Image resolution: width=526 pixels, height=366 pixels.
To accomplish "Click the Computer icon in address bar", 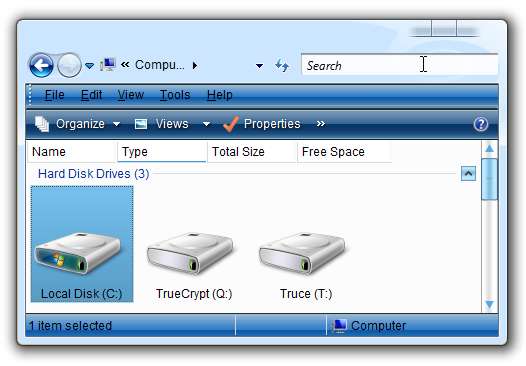I will point(108,65).
